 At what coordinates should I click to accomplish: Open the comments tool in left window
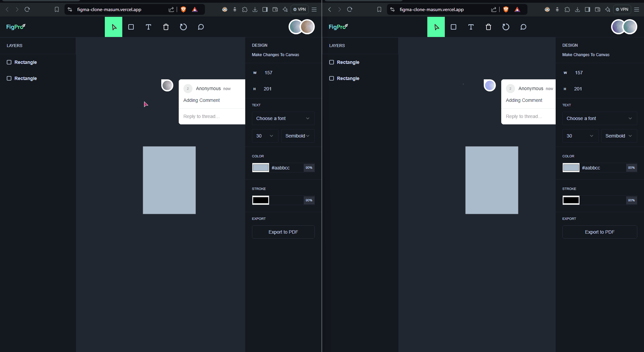[x=201, y=27]
